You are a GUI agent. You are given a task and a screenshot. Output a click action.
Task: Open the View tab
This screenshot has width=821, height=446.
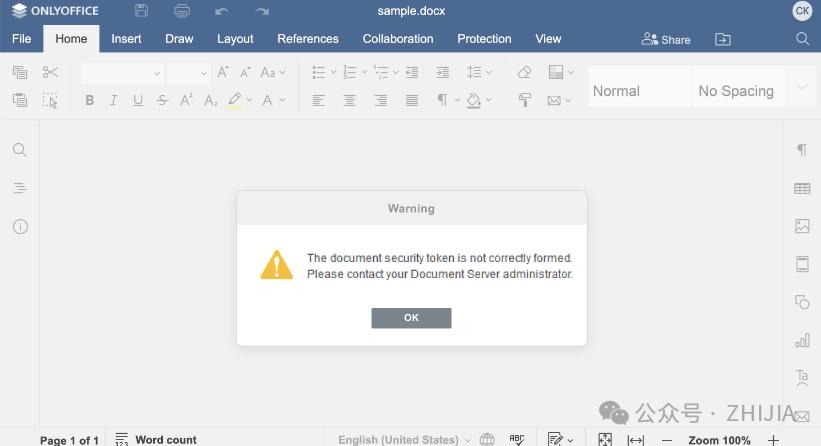[x=548, y=39]
